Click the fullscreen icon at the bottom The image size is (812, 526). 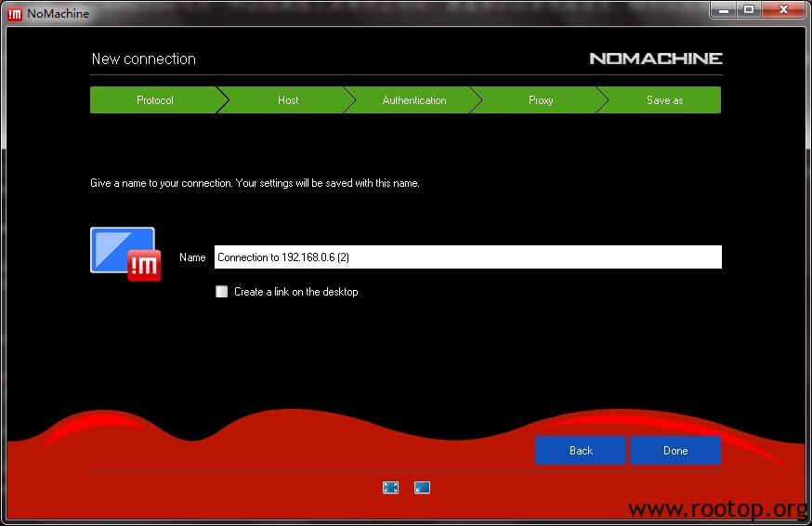[390, 487]
